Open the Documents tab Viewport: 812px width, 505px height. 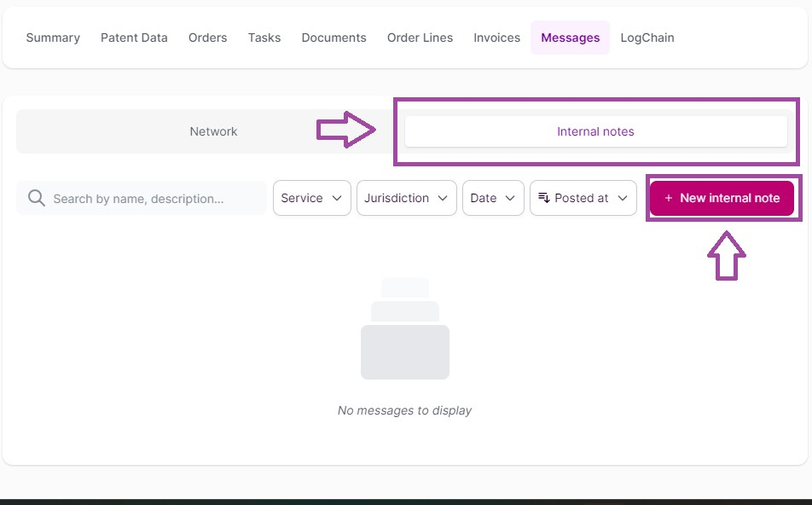tap(333, 38)
